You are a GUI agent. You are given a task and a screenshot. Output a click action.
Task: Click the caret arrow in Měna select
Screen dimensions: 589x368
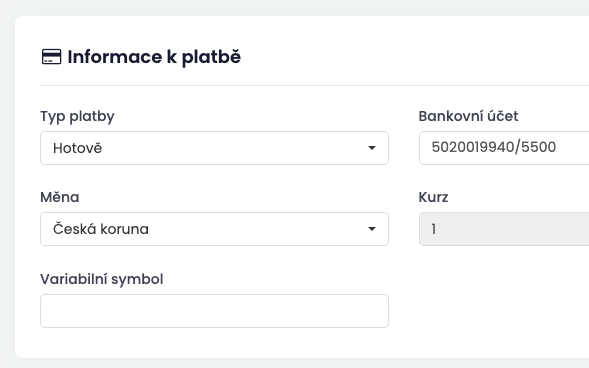click(x=372, y=229)
